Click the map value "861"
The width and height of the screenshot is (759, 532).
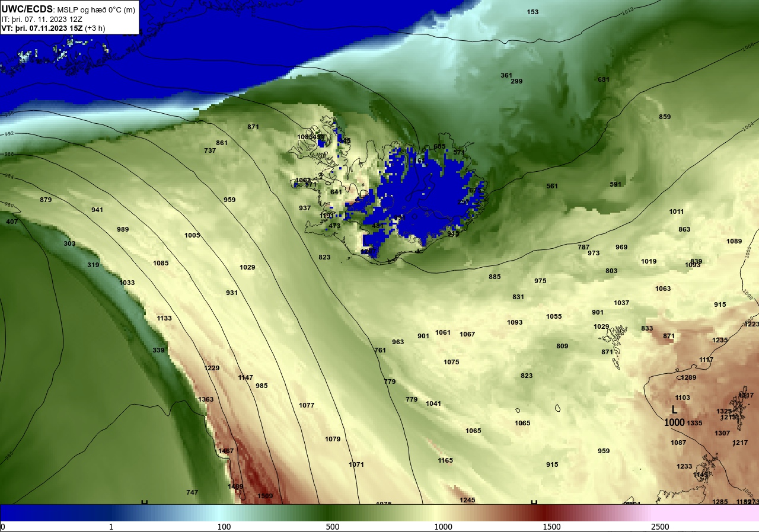(222, 143)
